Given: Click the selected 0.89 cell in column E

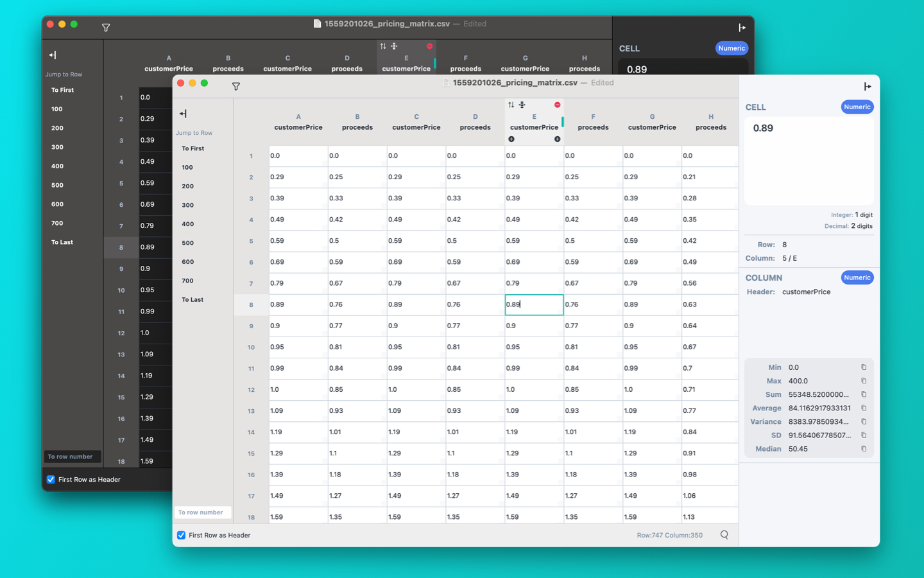Looking at the screenshot, I should [x=534, y=304].
